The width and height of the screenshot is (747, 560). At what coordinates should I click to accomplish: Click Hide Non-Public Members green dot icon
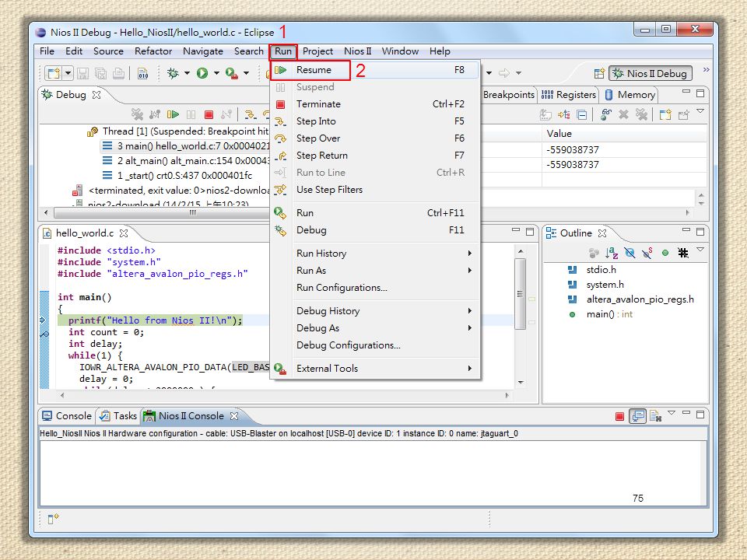(x=665, y=253)
